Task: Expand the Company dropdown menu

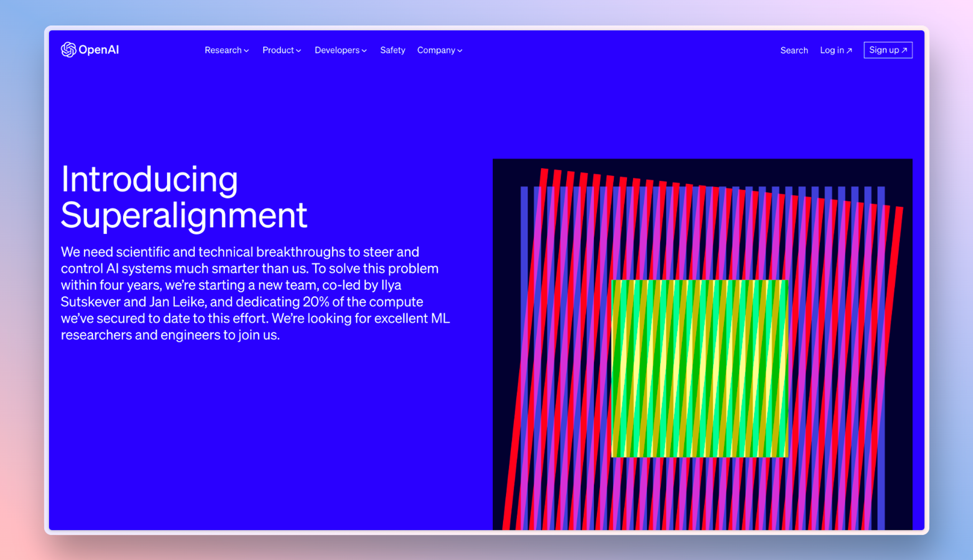Action: pyautogui.click(x=440, y=50)
